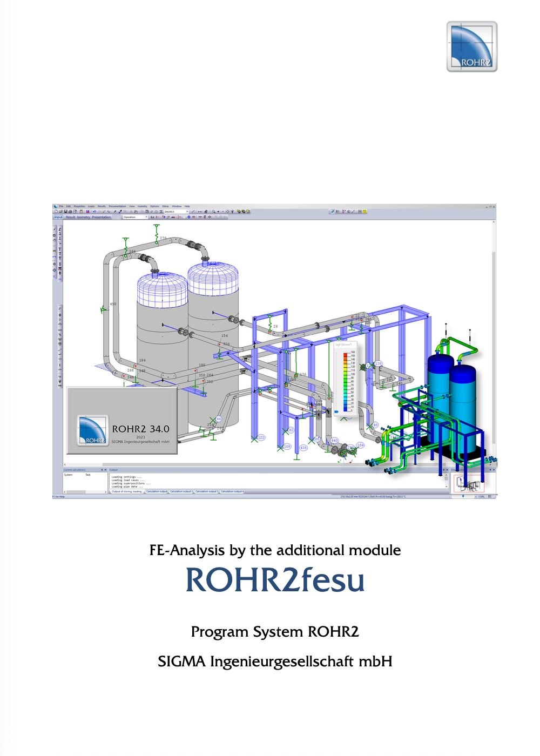This screenshot has width=540, height=756.
Task: Open the Operation dropdown list
Action: click(x=146, y=218)
